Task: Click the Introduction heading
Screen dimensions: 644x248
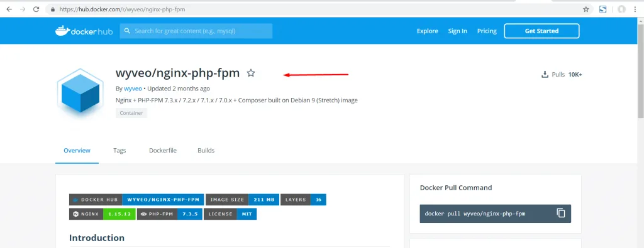Action: (x=97, y=238)
